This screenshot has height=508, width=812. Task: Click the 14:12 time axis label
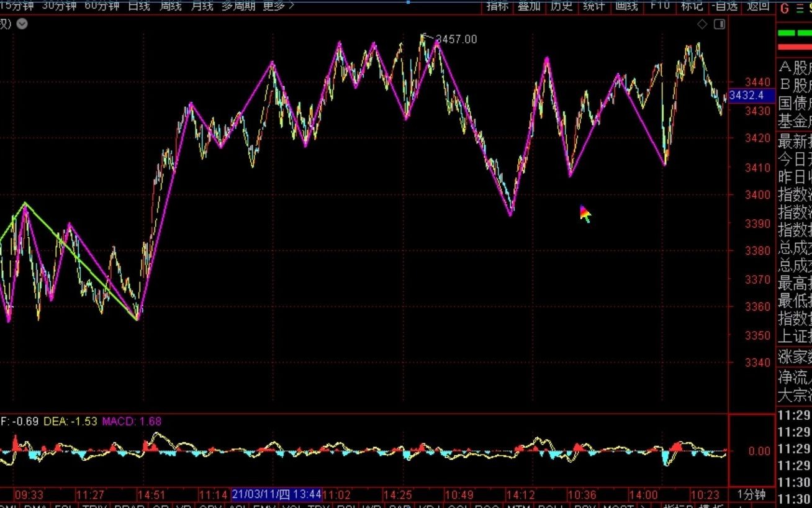tap(520, 495)
